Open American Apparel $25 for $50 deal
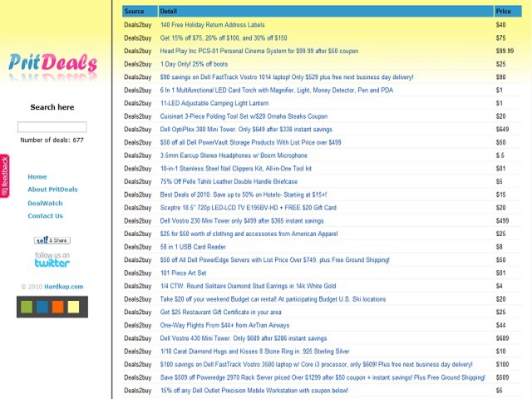The height and width of the screenshot is (399, 532). (249, 234)
